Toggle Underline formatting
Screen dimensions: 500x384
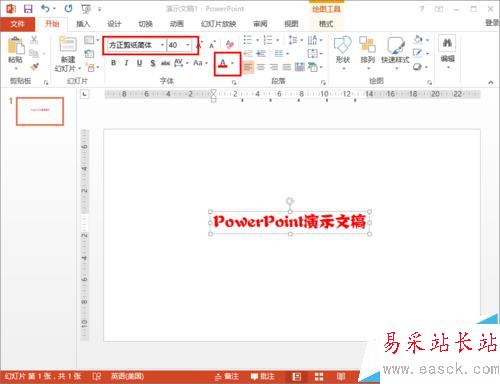point(139,63)
